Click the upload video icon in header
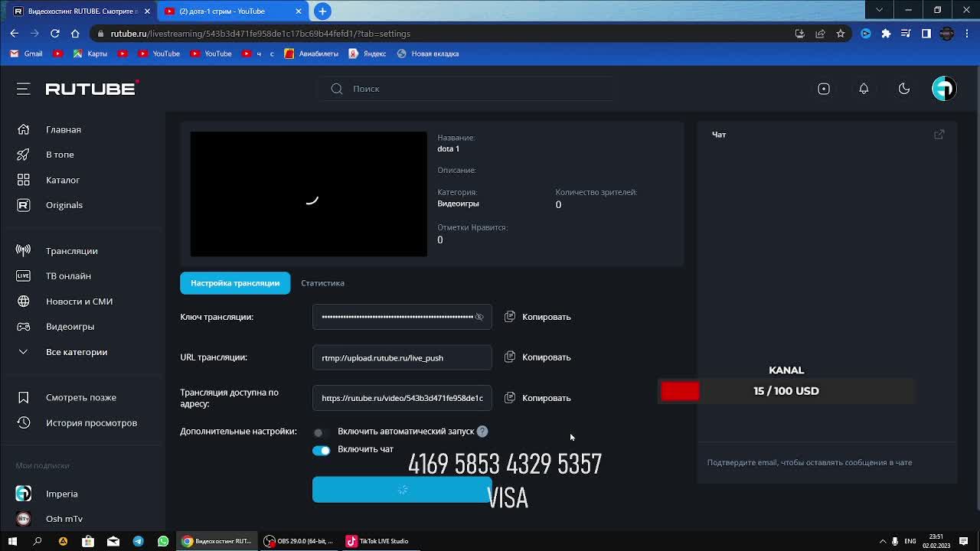 click(824, 89)
